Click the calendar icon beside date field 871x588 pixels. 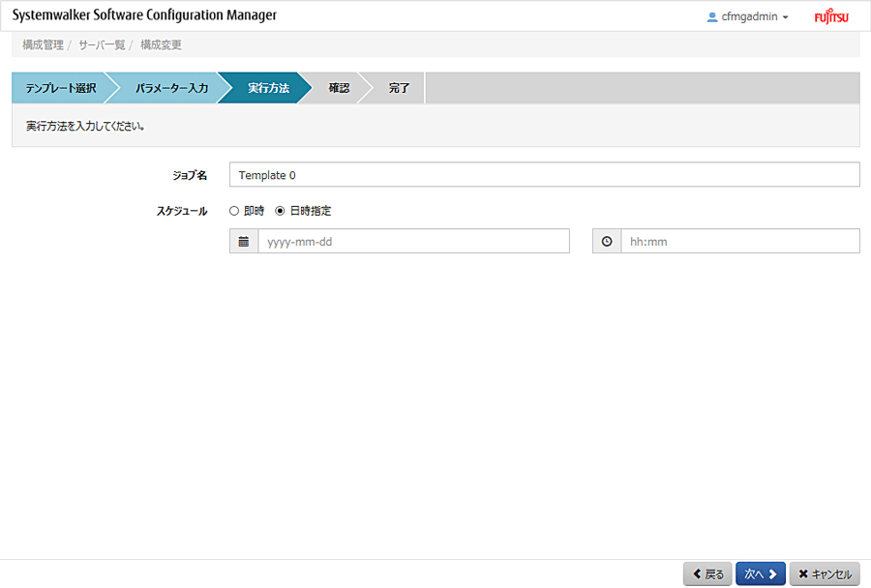click(244, 242)
